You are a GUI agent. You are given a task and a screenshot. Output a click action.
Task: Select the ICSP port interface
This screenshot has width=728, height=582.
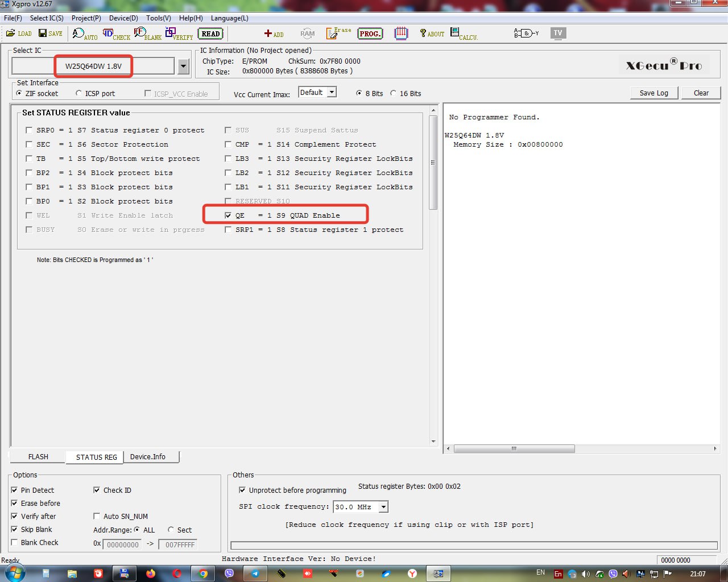click(x=79, y=93)
